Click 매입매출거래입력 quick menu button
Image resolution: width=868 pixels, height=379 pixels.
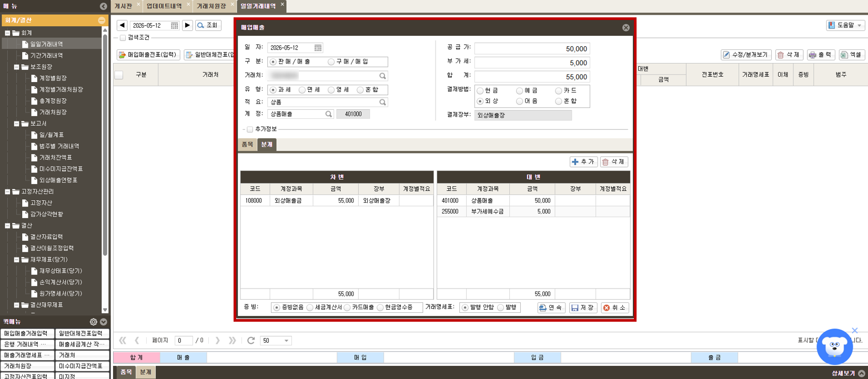pos(27,333)
